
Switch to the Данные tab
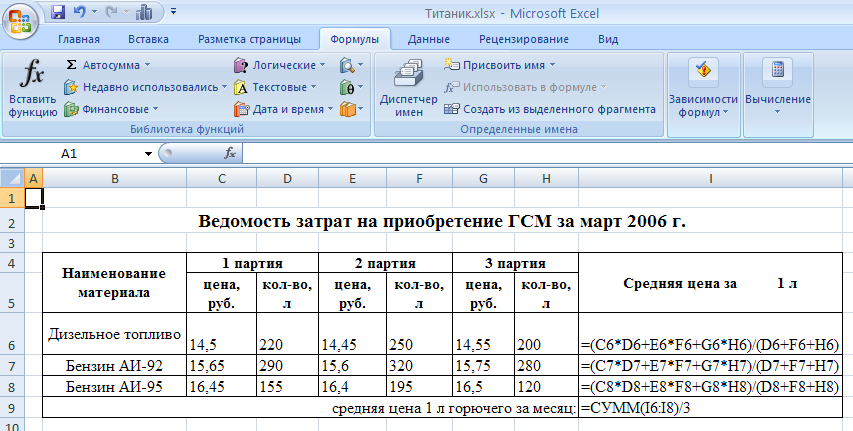(429, 39)
